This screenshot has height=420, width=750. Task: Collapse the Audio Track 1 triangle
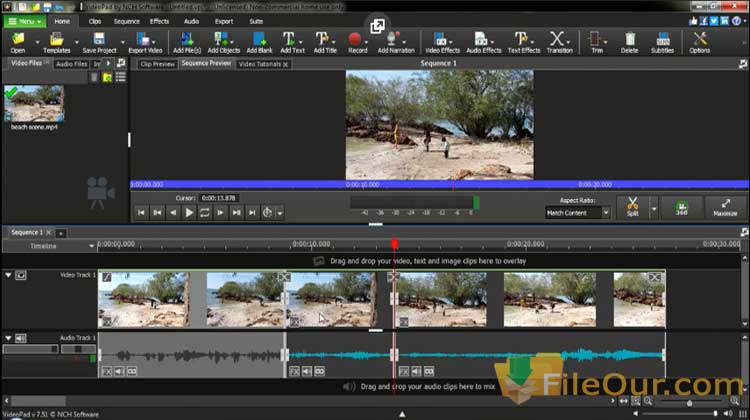click(x=8, y=338)
